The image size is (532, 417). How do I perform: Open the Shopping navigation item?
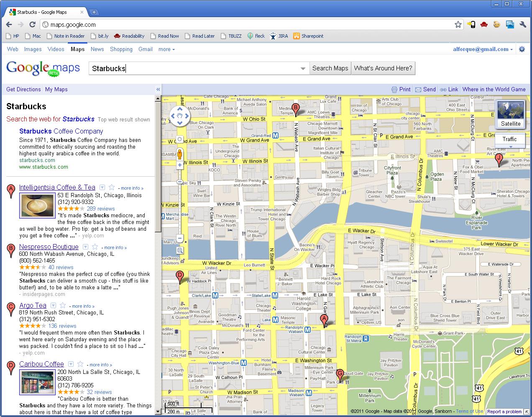tap(121, 49)
